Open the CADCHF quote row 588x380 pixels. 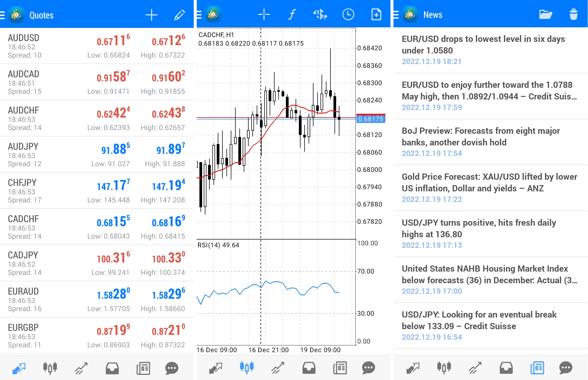[x=97, y=227]
